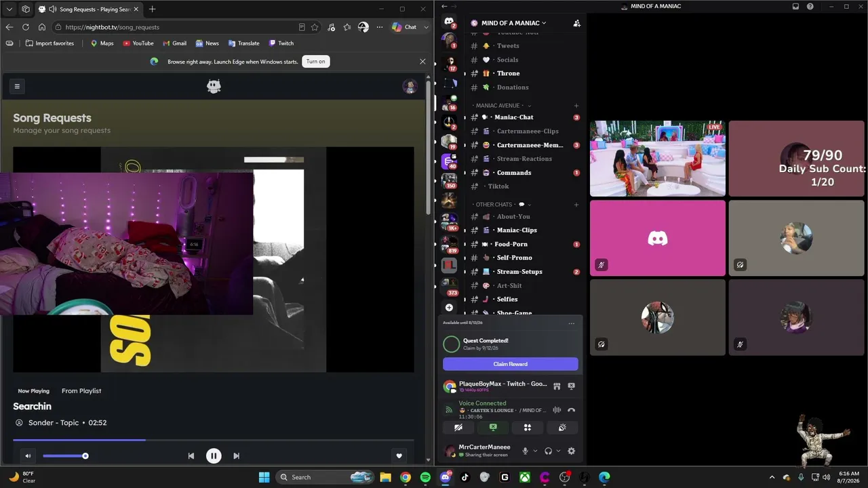
Task: Turn on Discord camera
Action: pos(458,428)
